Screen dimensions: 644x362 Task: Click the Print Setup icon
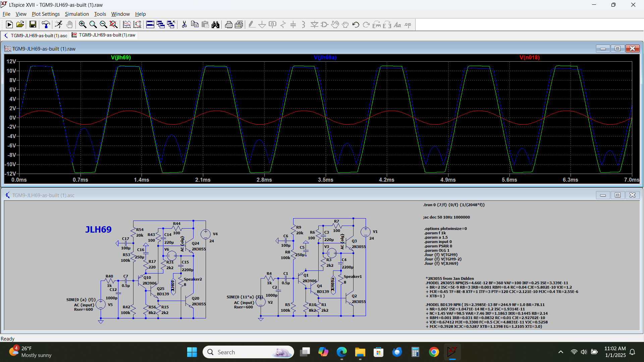click(x=239, y=24)
